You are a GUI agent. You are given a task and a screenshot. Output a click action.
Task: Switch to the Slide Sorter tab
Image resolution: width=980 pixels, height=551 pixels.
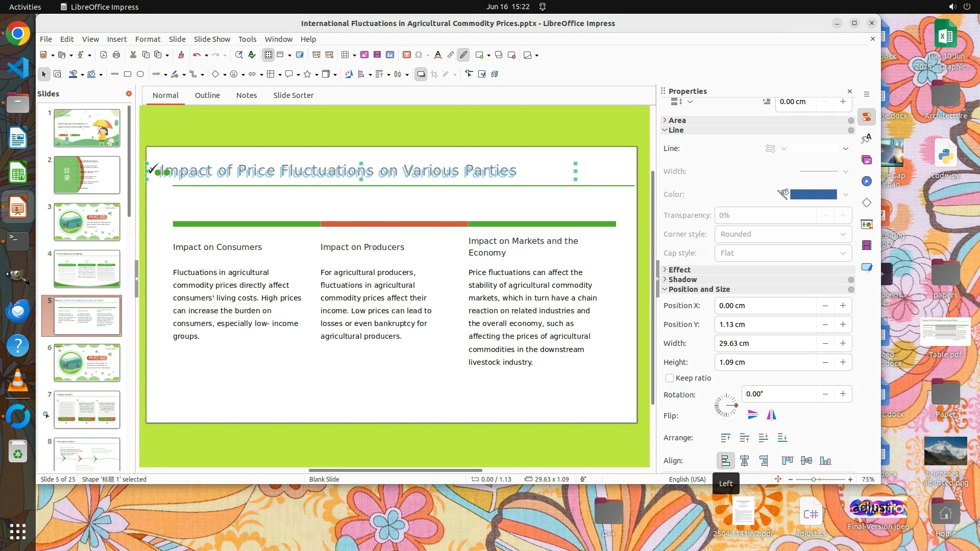click(293, 95)
